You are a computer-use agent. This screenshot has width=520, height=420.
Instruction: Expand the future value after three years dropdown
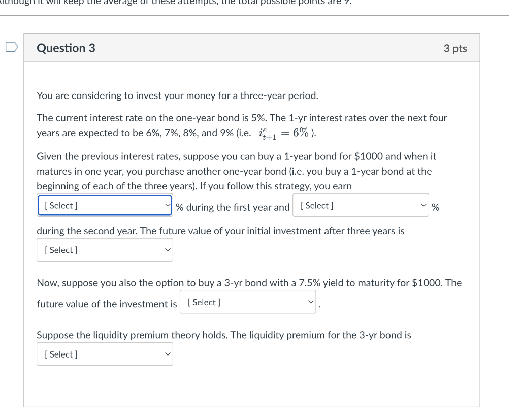coord(104,249)
